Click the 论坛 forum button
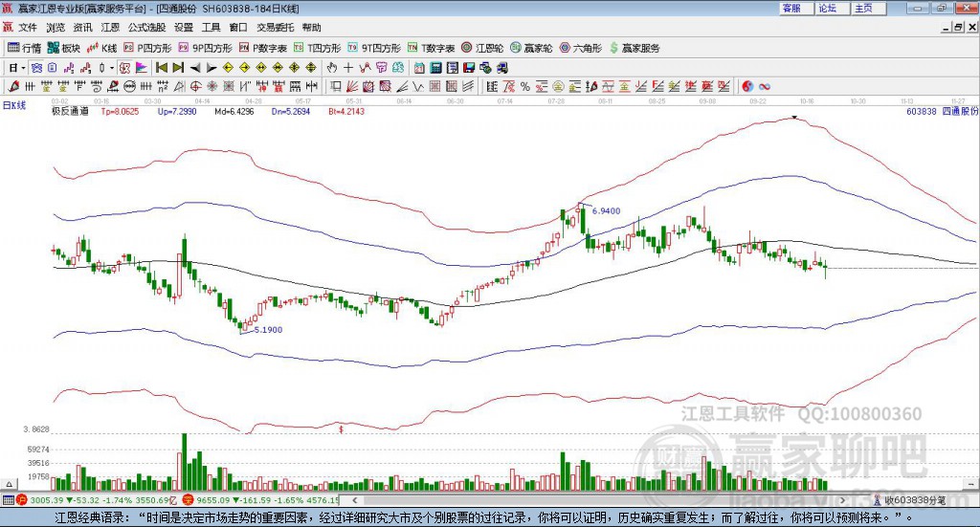This screenshot has width=980, height=527. (x=833, y=9)
